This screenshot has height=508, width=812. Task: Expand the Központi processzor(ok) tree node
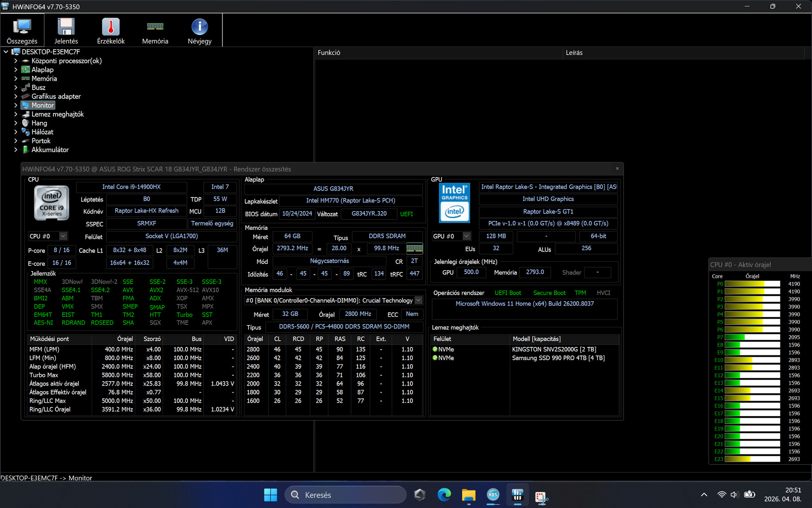pos(16,61)
